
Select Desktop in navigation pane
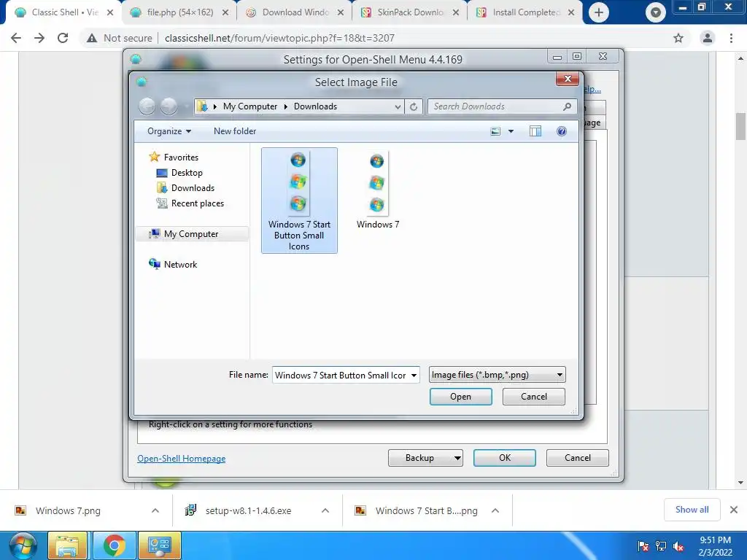(179, 173)
